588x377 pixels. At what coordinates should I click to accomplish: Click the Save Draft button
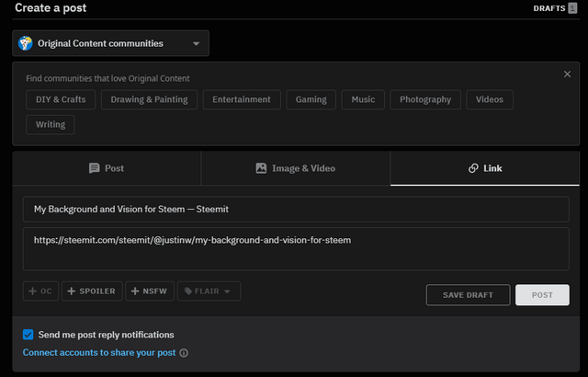point(468,295)
